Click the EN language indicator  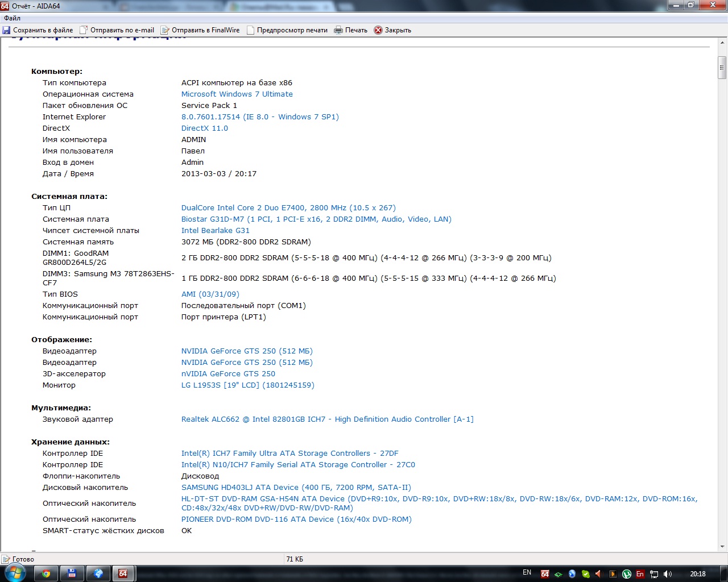527,572
